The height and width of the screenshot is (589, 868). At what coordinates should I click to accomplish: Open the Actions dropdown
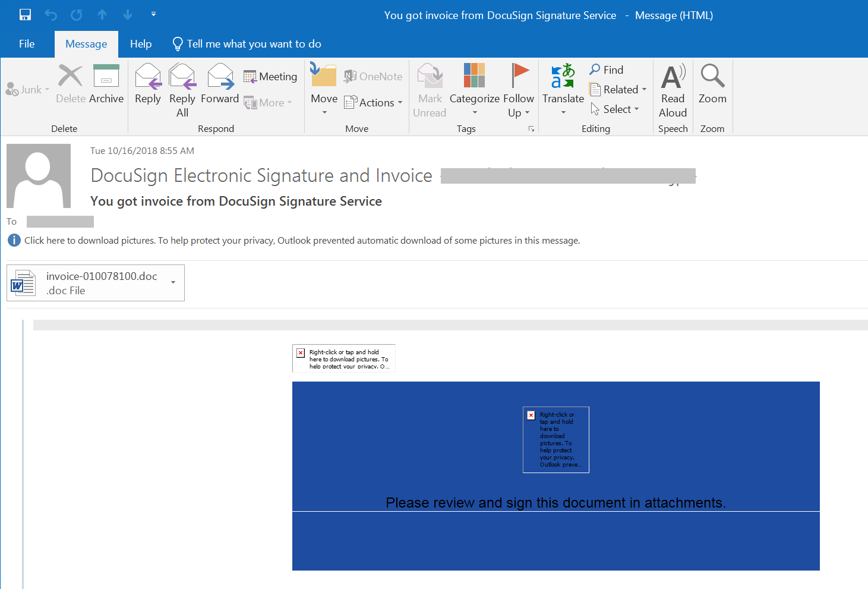[x=373, y=103]
